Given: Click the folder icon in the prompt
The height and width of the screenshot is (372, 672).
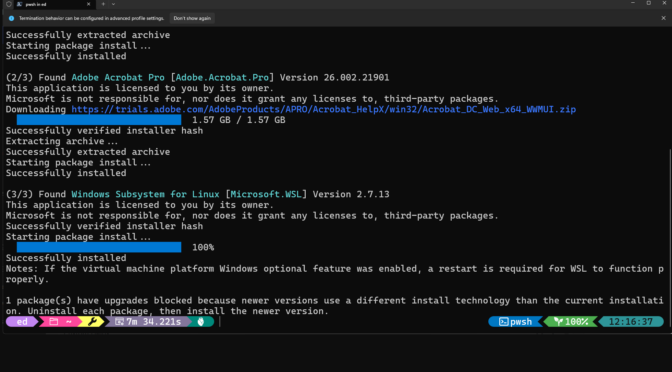Looking at the screenshot, I should tap(54, 321).
